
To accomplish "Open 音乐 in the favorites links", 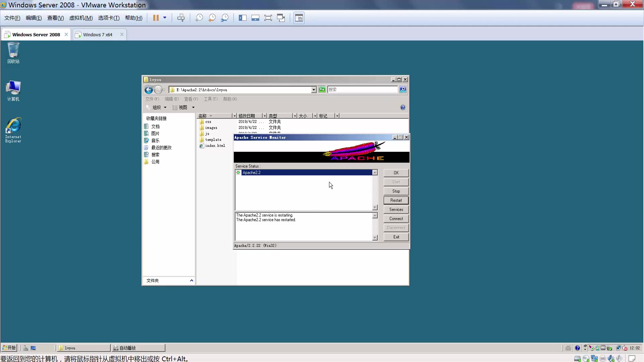I will (x=155, y=140).
